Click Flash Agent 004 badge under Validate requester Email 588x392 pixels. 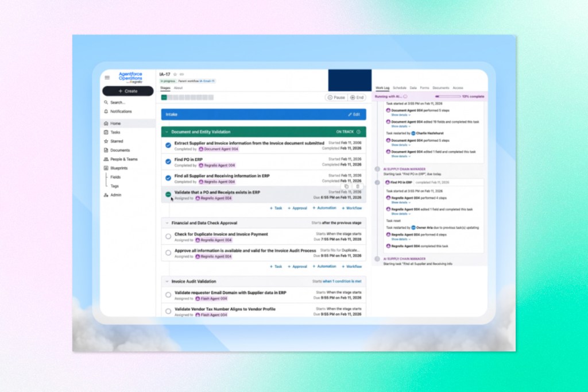tap(211, 298)
